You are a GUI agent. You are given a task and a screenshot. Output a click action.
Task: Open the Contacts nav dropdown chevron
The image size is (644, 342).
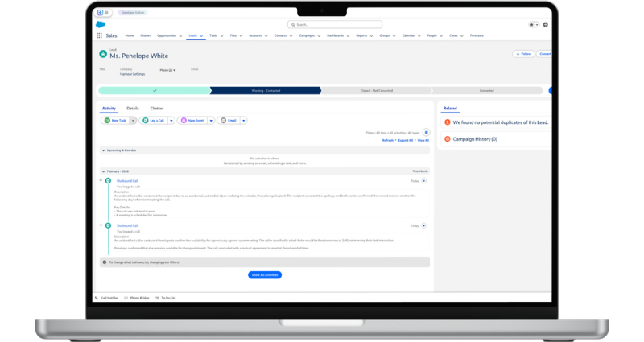click(x=291, y=36)
